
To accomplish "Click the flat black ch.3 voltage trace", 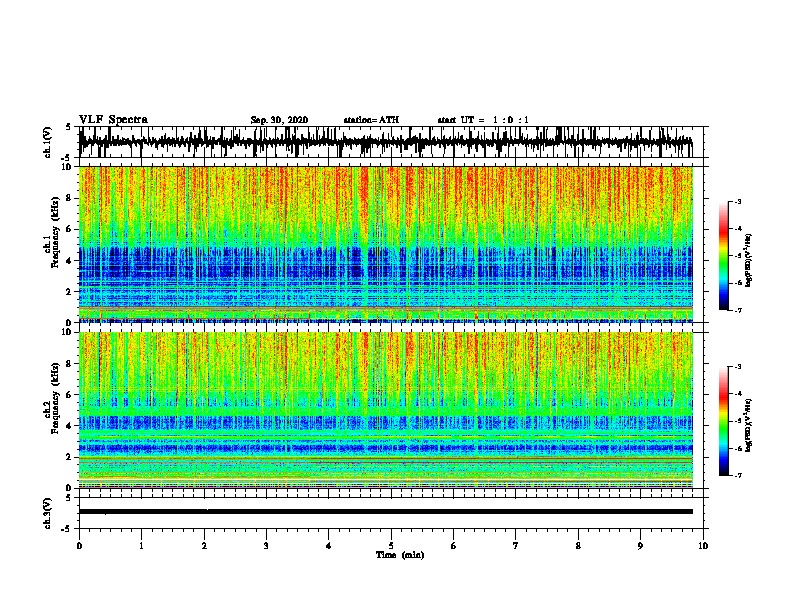I will (x=385, y=512).
